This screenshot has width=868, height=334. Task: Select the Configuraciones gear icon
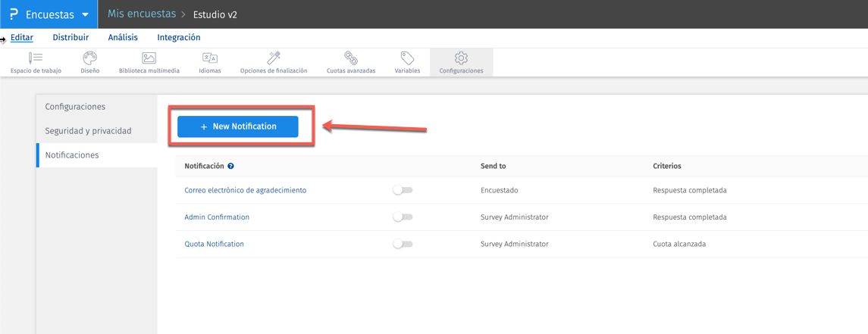coord(461,58)
